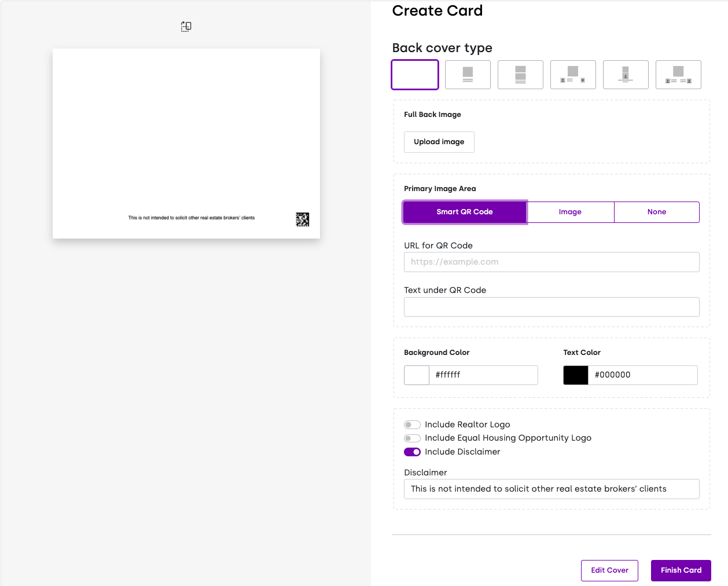Switch Primary Image Area to Image

571,212
